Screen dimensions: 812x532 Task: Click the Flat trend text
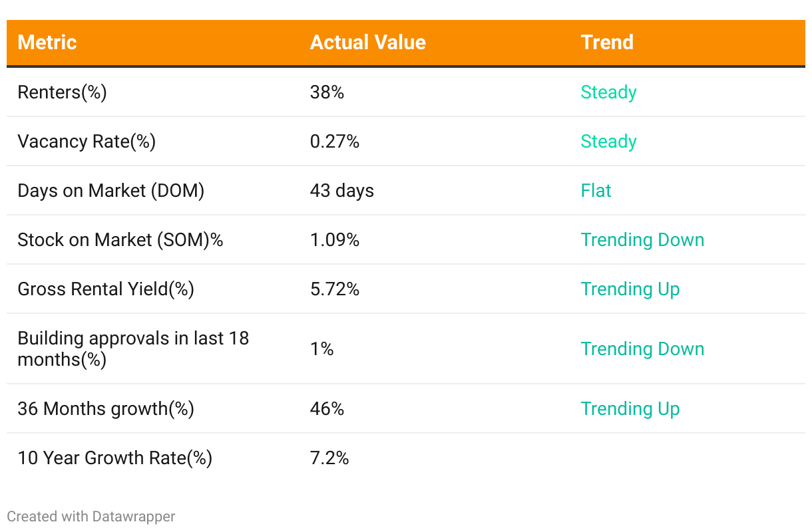click(596, 191)
